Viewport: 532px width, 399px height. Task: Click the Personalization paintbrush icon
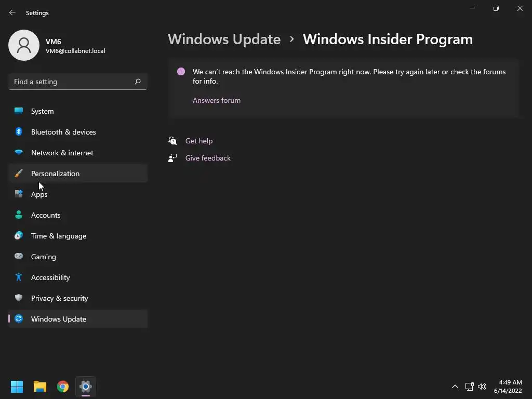(x=19, y=173)
